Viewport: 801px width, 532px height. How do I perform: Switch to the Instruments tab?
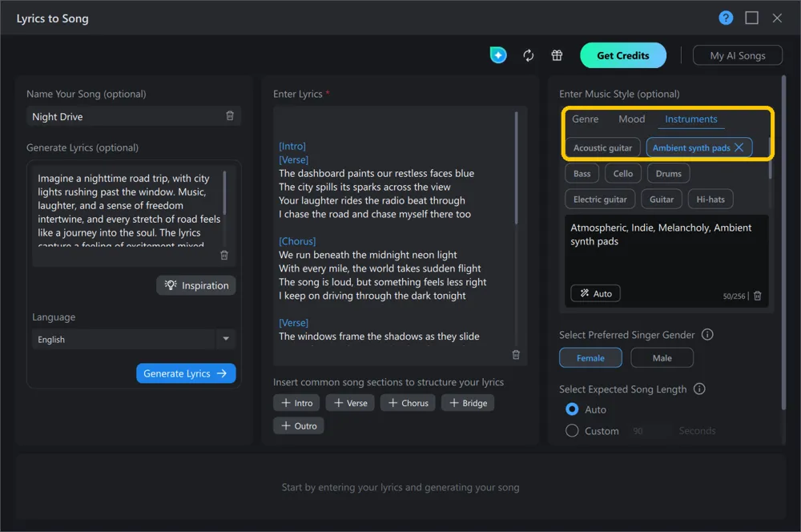point(690,119)
